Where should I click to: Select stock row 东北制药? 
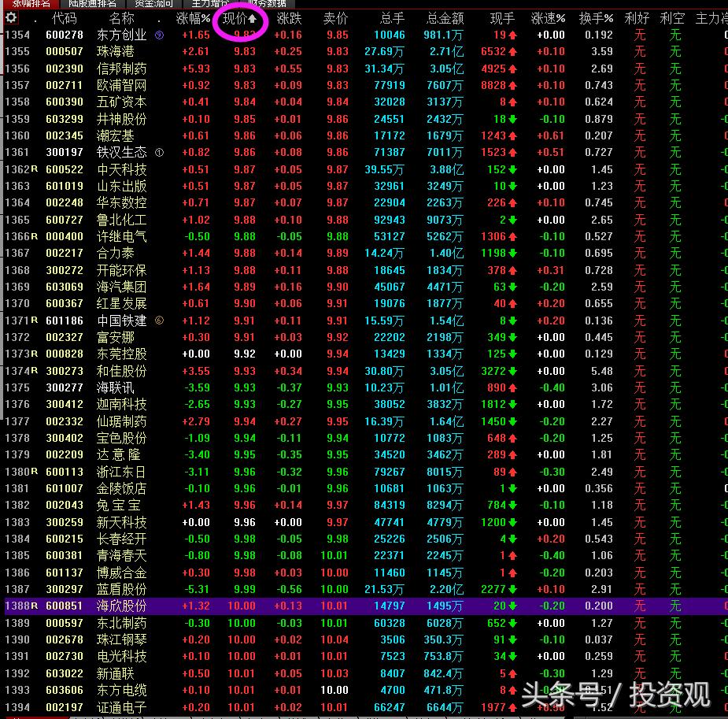(366, 623)
